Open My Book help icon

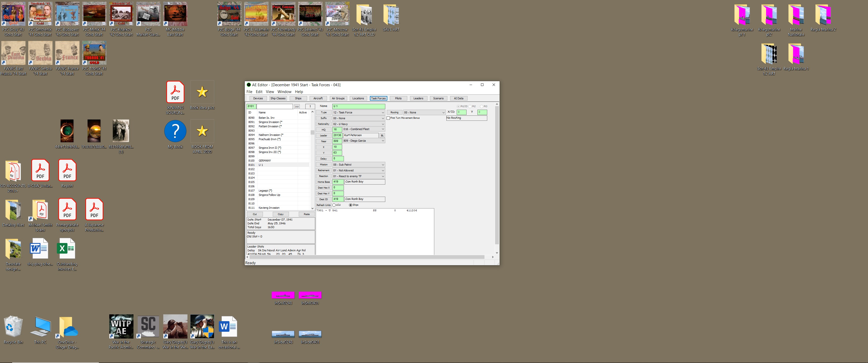tap(175, 134)
